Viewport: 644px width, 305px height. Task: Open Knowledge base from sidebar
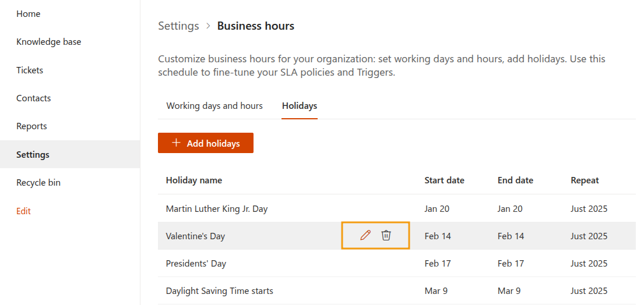click(x=48, y=42)
